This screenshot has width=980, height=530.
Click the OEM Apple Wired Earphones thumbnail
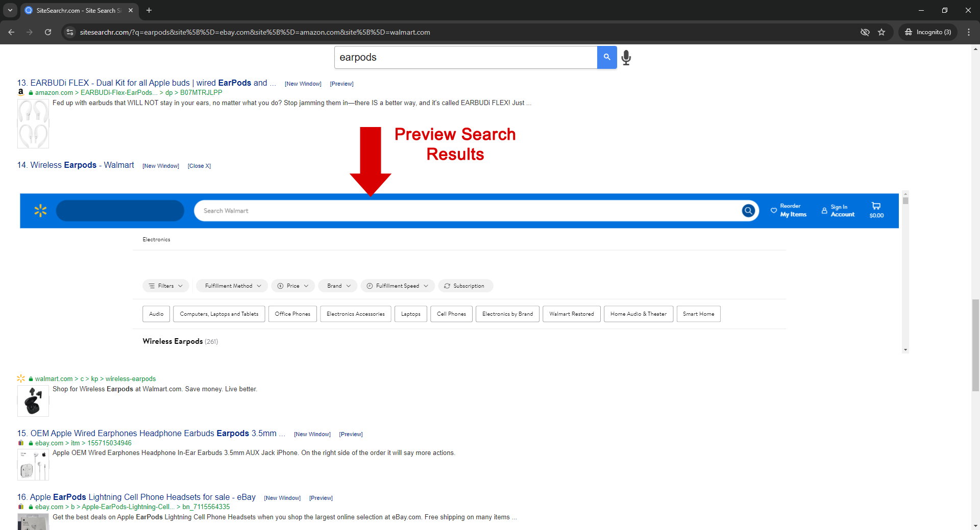pyautogui.click(x=33, y=465)
